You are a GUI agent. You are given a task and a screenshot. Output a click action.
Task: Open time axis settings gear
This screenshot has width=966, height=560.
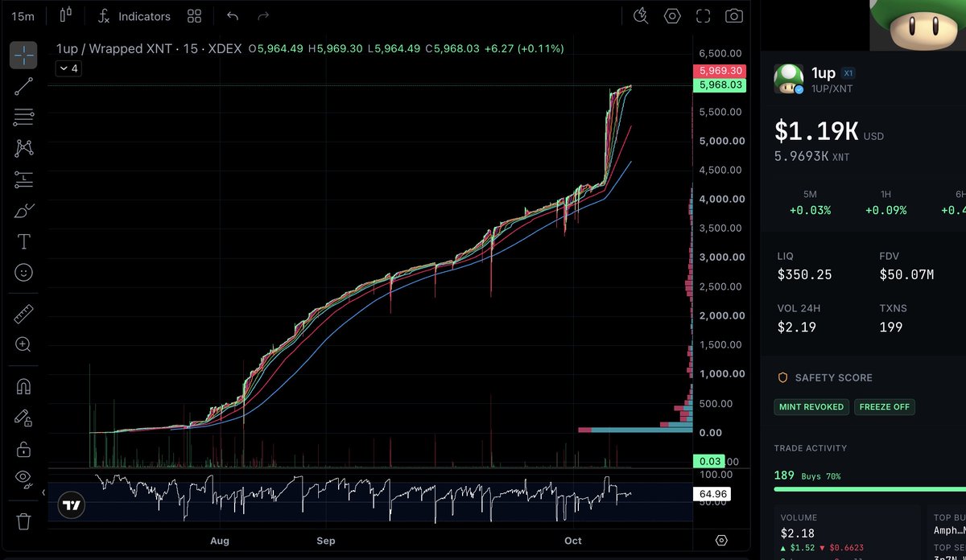pos(721,541)
